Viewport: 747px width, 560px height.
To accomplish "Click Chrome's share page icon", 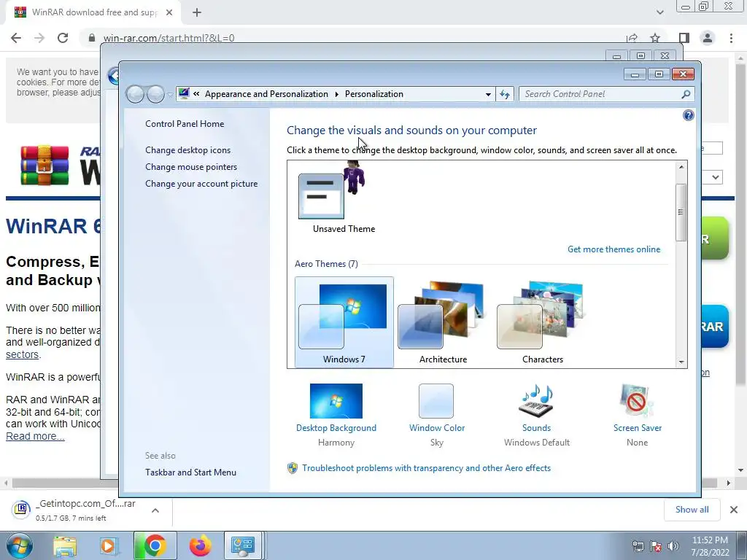I will [x=632, y=38].
